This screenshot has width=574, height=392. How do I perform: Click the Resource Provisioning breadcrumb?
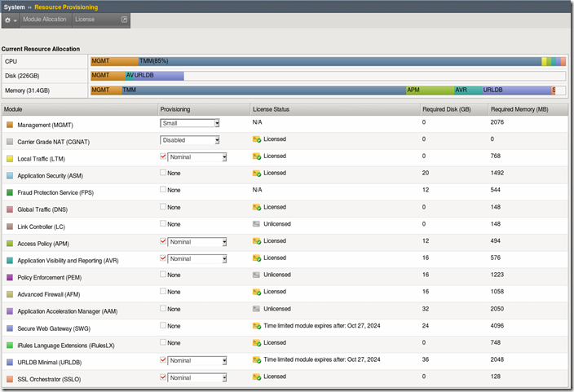click(66, 7)
